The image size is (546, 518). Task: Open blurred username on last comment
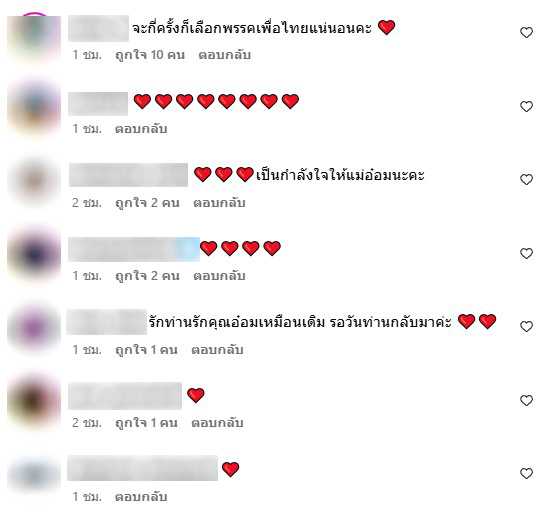[x=142, y=468]
